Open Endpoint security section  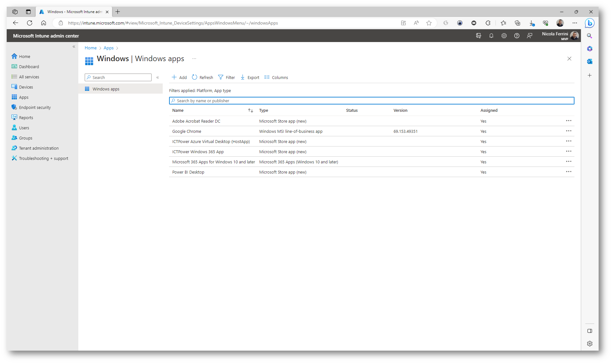pyautogui.click(x=31, y=107)
